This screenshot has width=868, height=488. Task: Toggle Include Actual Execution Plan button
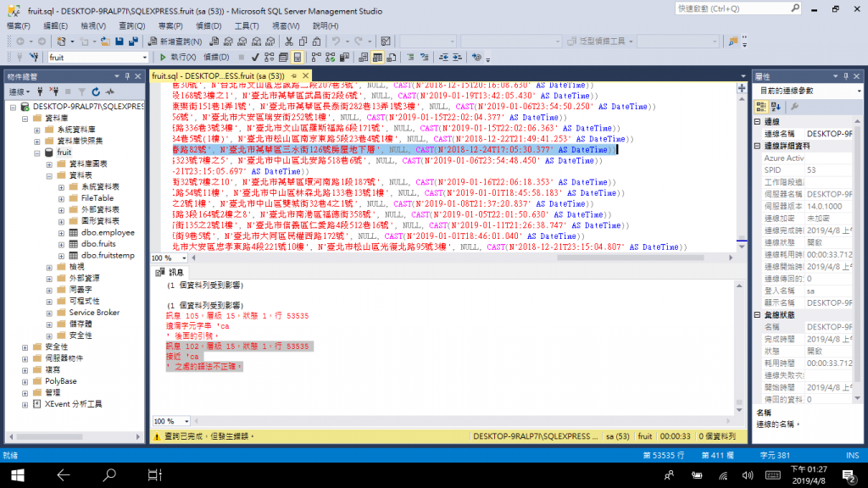click(316, 57)
